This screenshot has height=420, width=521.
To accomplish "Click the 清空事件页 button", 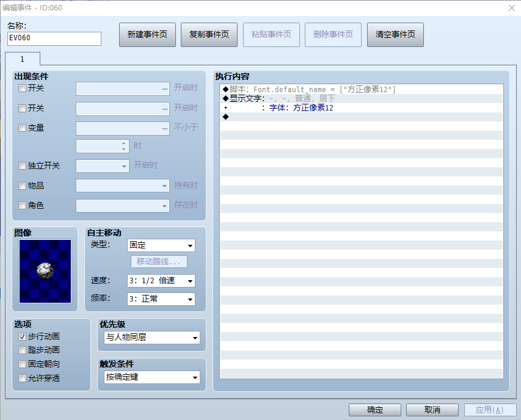I will 395,35.
